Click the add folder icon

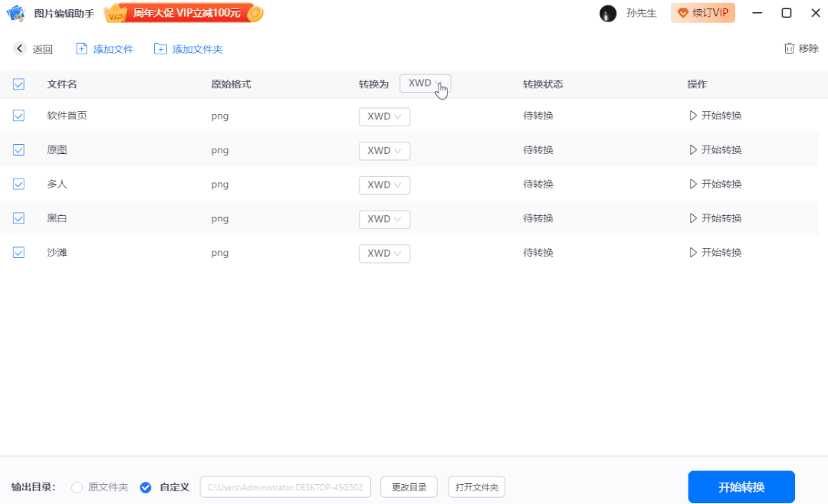pos(160,49)
